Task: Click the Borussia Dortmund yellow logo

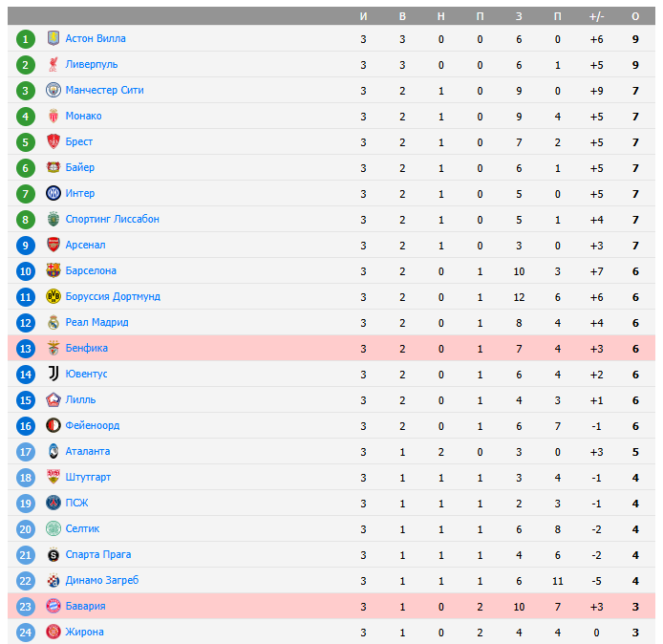Action: tap(53, 296)
